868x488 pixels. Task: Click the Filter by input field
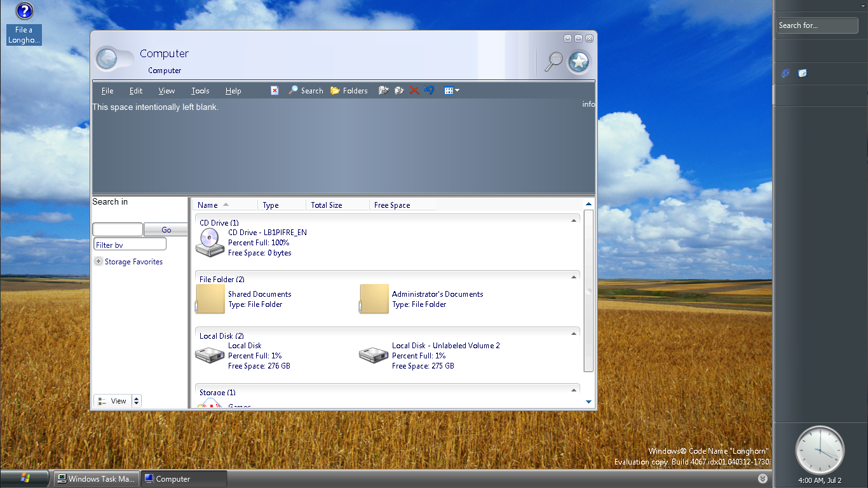point(130,245)
